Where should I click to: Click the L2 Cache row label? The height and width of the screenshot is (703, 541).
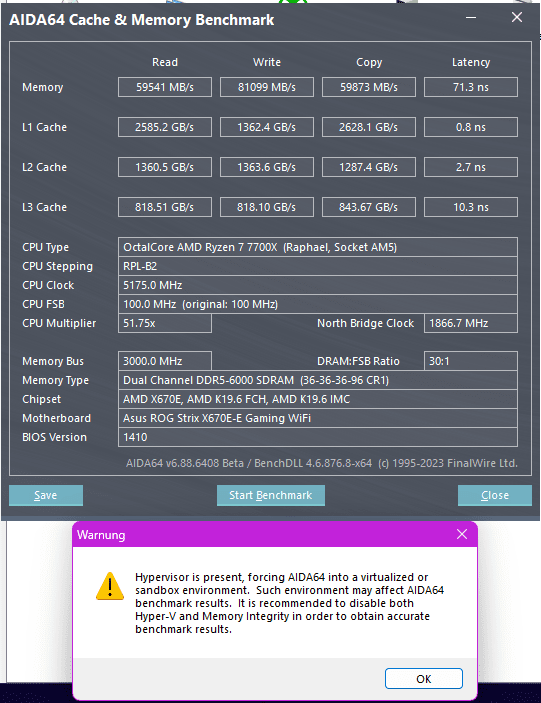[x=44, y=167]
